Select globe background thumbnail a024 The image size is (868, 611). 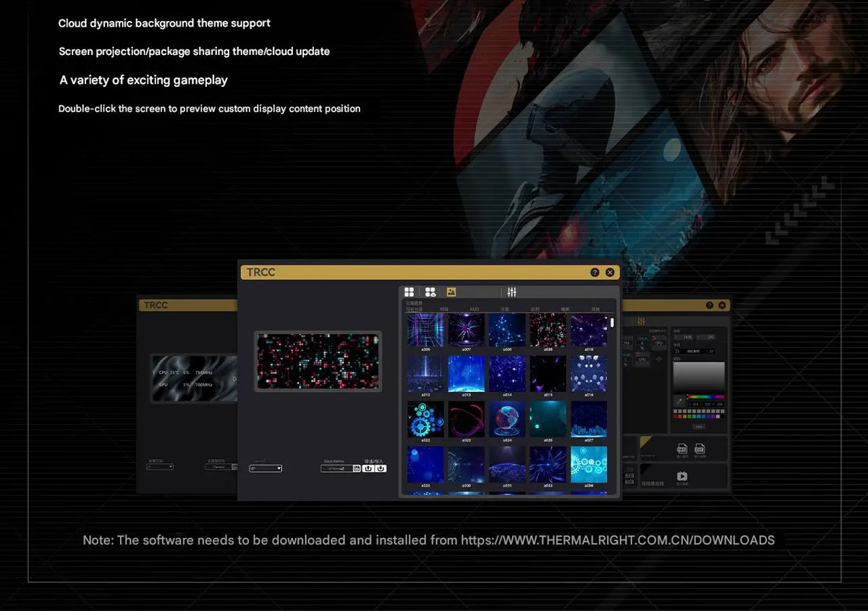pos(507,419)
